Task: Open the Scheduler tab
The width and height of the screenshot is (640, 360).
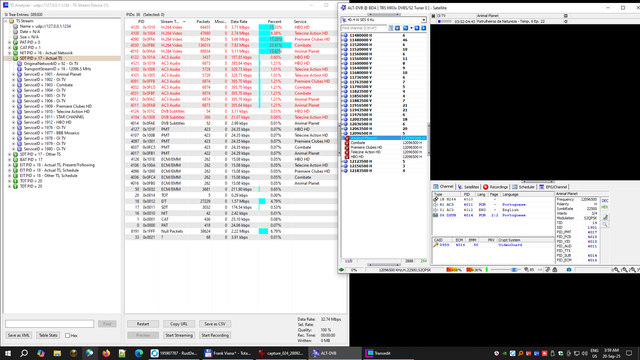Action: (523, 187)
